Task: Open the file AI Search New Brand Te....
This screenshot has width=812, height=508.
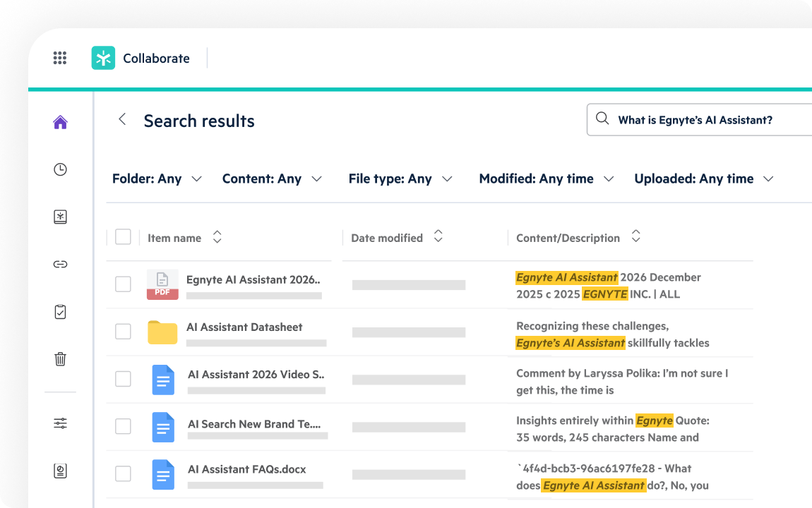Action: [254, 424]
